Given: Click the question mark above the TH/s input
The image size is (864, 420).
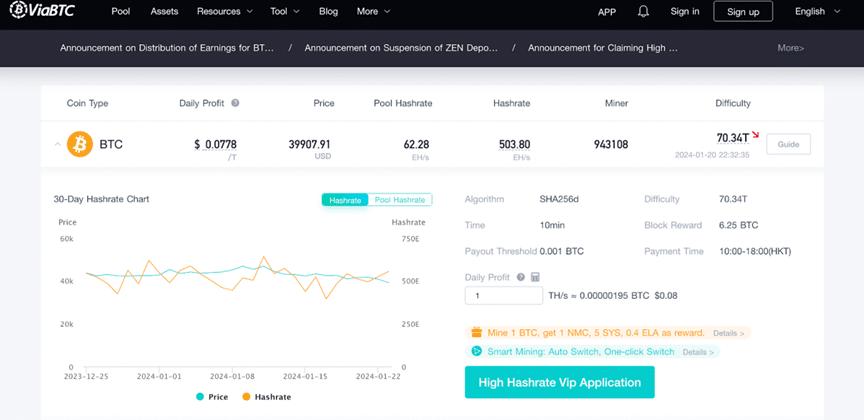Looking at the screenshot, I should [x=519, y=277].
